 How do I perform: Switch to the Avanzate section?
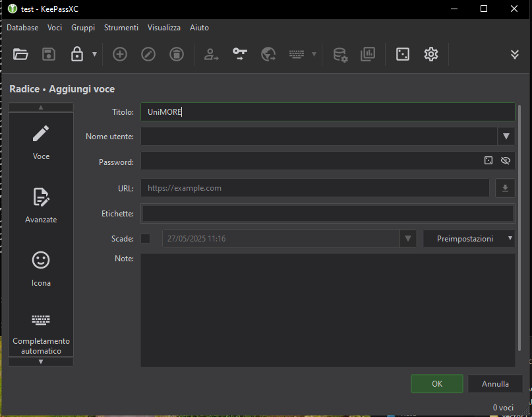[x=41, y=205]
